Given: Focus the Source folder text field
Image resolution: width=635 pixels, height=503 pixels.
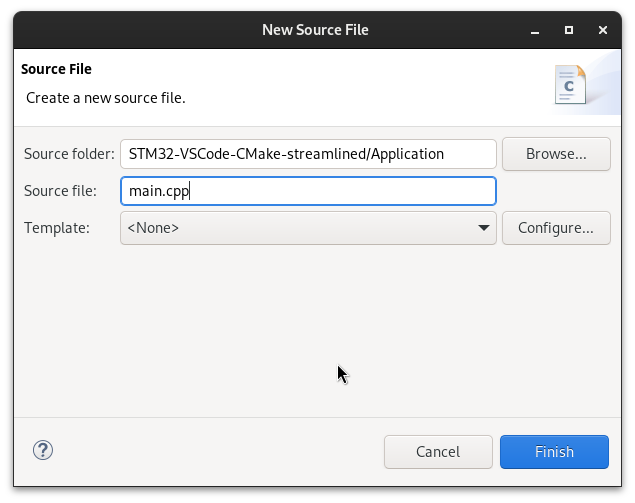Looking at the screenshot, I should pos(308,154).
